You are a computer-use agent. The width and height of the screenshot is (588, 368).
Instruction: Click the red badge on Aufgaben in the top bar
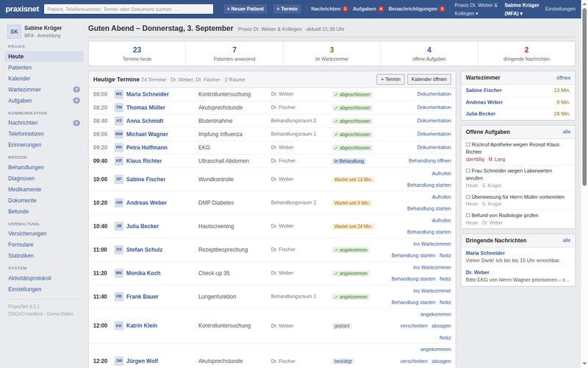click(x=381, y=9)
